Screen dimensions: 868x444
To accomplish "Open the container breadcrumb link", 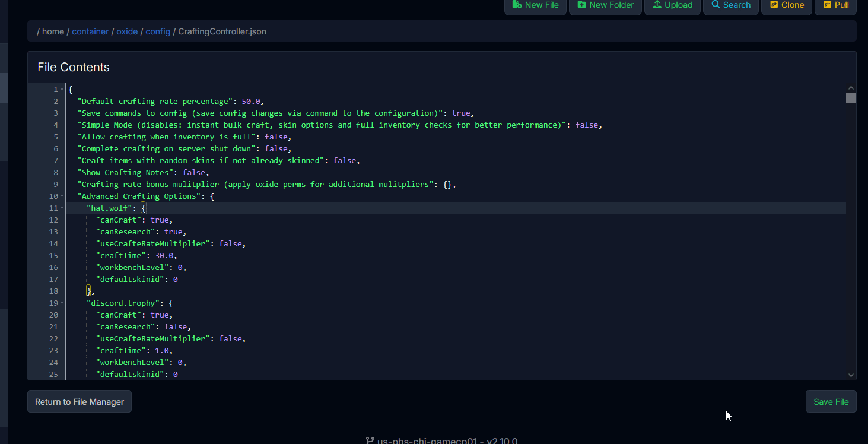I will (90, 31).
